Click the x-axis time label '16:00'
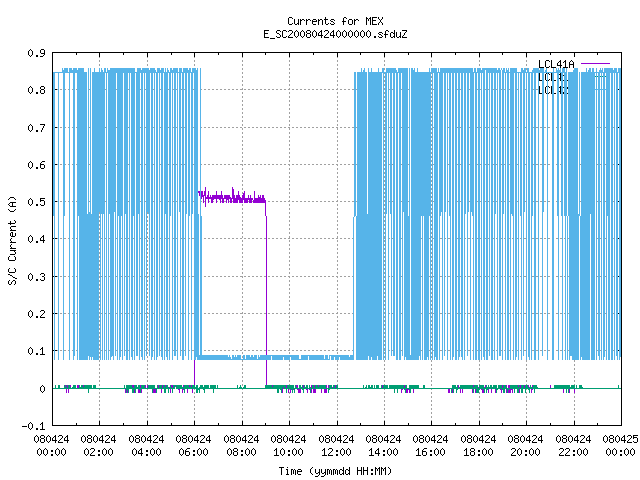Viewport: 640px width, 480px height. 430,452
